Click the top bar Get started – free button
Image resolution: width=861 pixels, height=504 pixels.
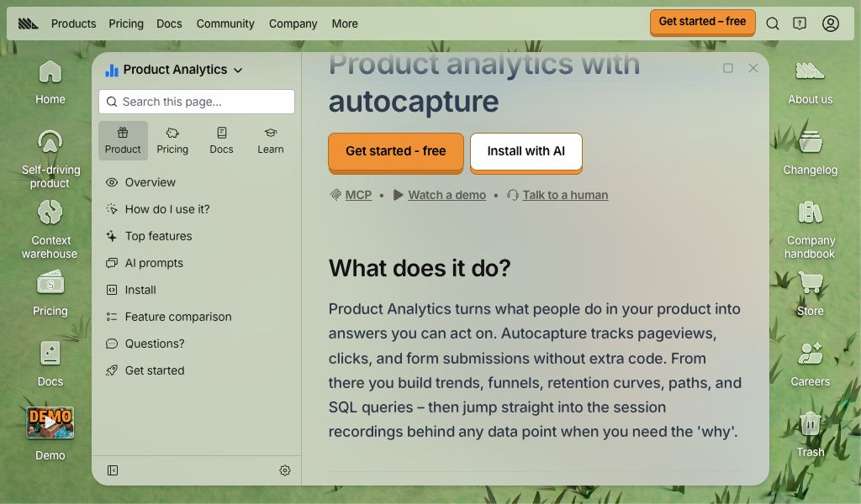[x=702, y=23]
